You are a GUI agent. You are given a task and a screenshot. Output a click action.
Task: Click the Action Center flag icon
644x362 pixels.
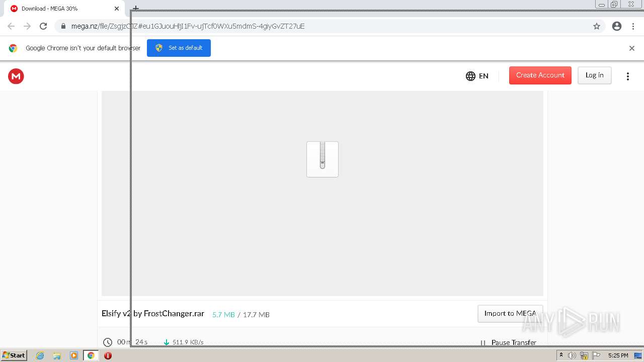[596, 355]
